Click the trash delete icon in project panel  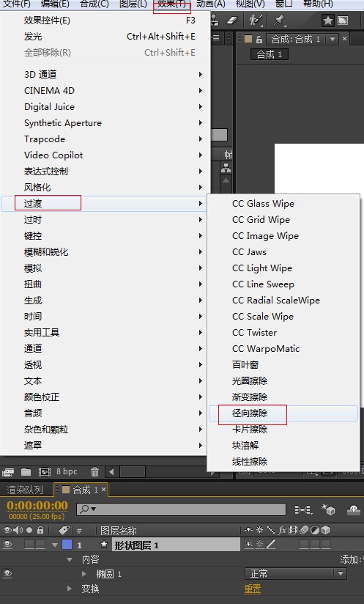click(94, 471)
